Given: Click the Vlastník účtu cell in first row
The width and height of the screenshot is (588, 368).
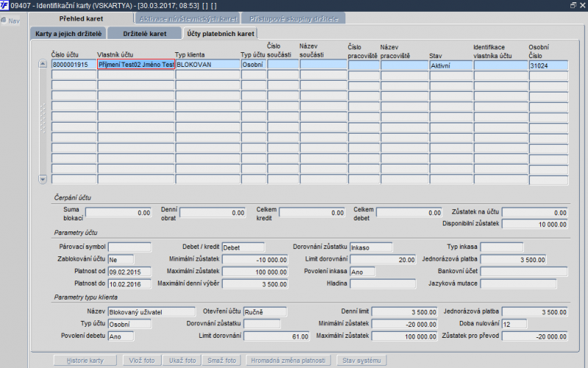Looking at the screenshot, I should [x=136, y=65].
